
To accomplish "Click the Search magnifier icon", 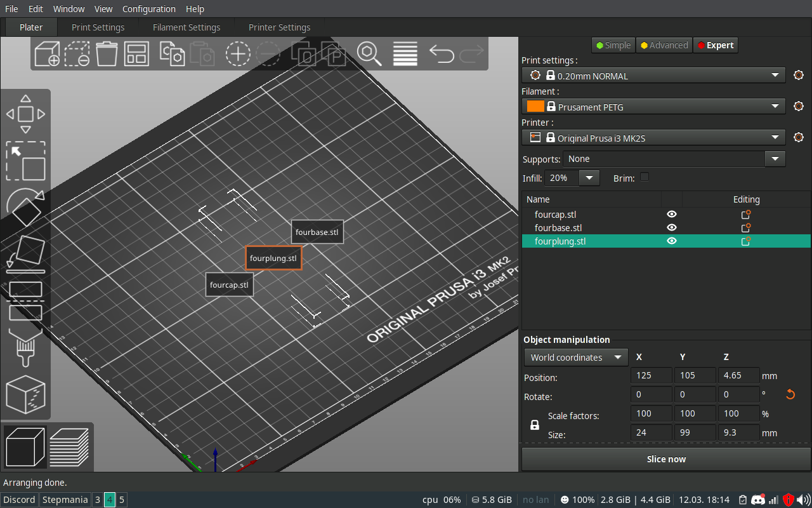I will click(369, 53).
